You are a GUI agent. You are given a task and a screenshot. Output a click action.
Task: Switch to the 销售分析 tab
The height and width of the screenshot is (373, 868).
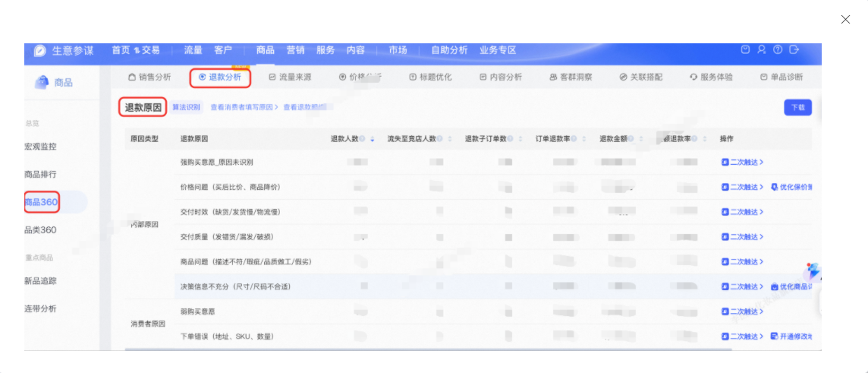click(149, 77)
